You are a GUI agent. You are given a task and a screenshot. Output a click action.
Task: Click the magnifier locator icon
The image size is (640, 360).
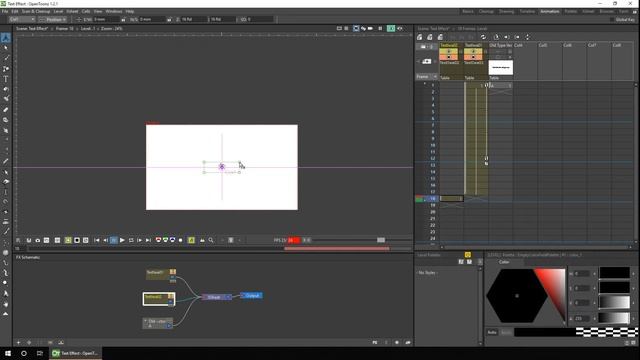pyautogui.click(x=211, y=240)
